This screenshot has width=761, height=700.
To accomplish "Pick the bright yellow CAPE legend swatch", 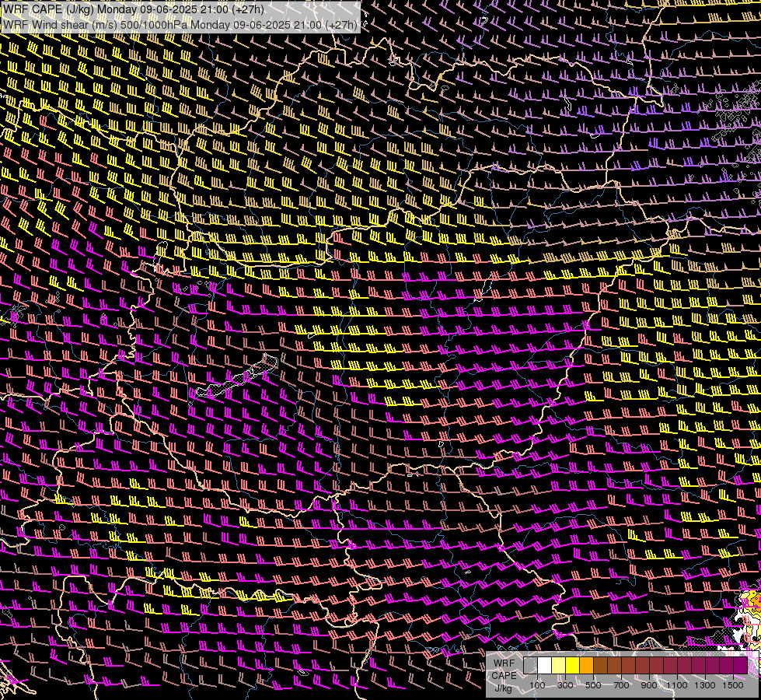I will pyautogui.click(x=573, y=665).
